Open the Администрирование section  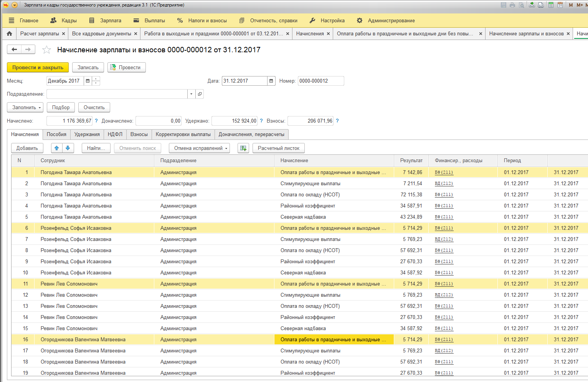[x=386, y=20]
